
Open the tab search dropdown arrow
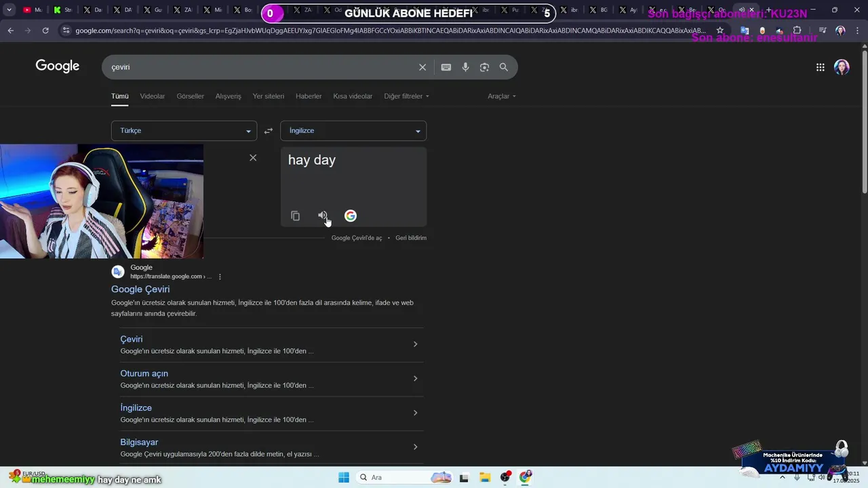point(9,10)
